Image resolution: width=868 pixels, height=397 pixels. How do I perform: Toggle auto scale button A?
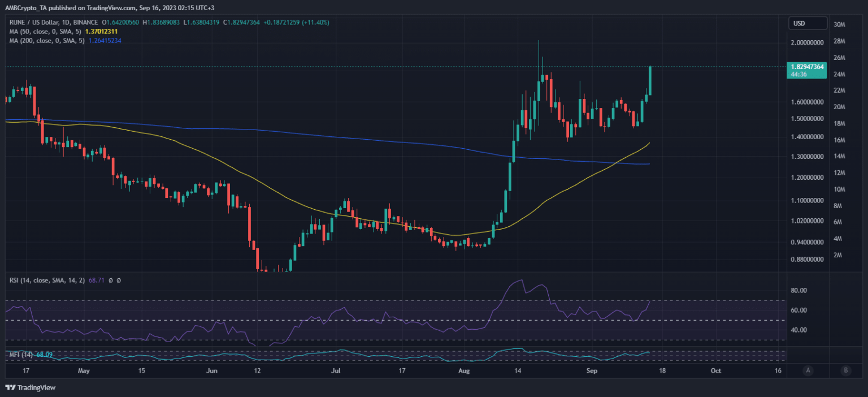point(808,370)
